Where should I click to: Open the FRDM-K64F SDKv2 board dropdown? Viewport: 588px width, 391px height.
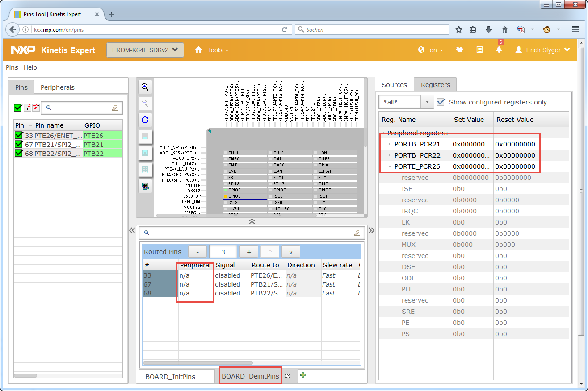pyautogui.click(x=145, y=50)
